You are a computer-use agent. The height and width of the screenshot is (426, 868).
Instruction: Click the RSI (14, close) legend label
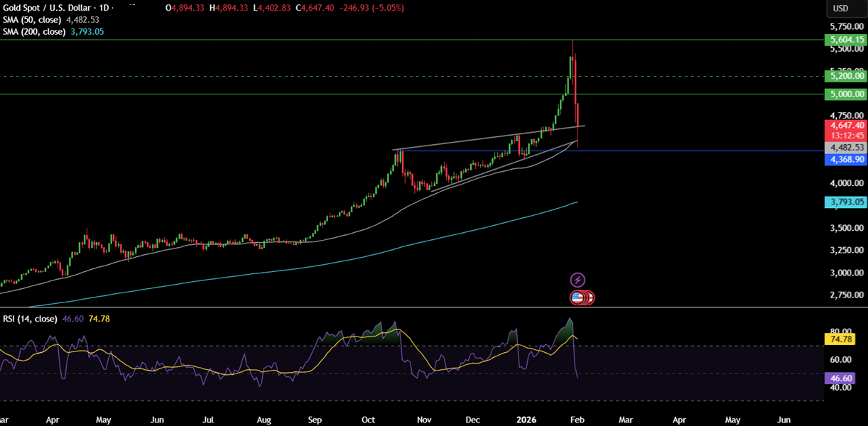pyautogui.click(x=28, y=319)
